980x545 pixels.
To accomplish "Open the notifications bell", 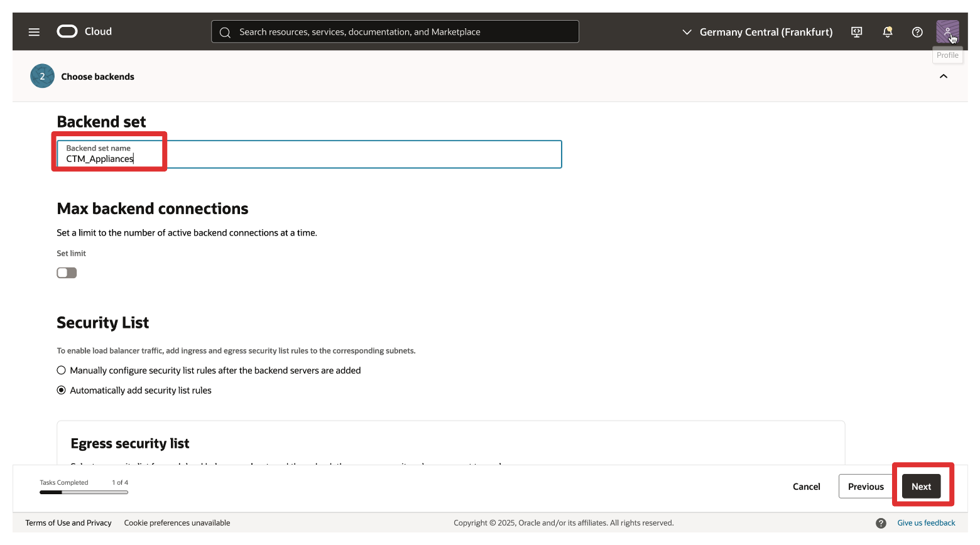I will coord(887,32).
